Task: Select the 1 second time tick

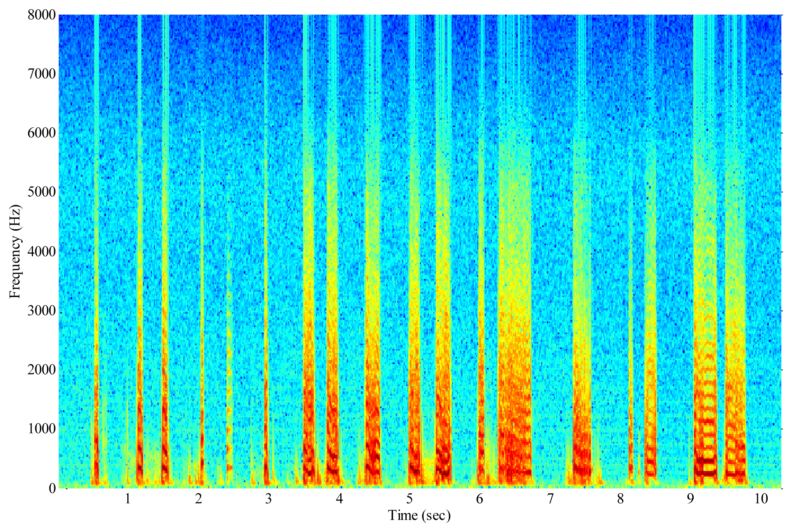Action: (128, 499)
